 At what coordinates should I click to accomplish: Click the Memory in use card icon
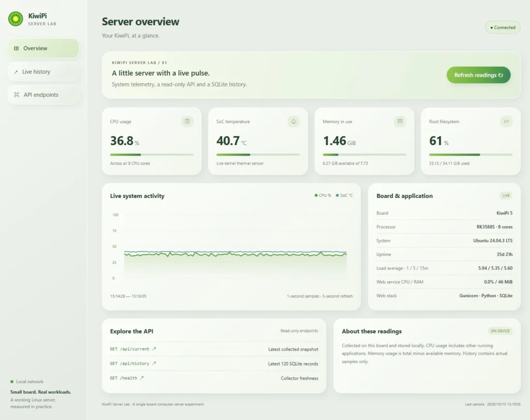(400, 121)
